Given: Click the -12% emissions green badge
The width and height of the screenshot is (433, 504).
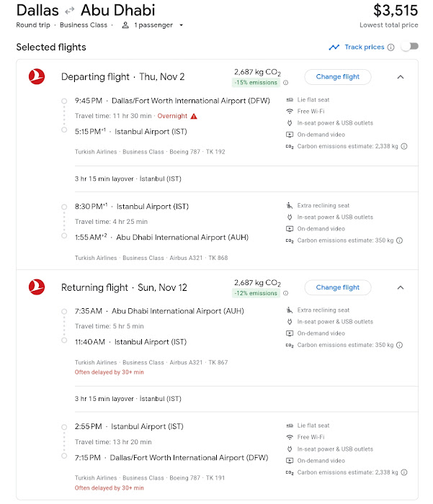Looking at the screenshot, I should tap(256, 293).
